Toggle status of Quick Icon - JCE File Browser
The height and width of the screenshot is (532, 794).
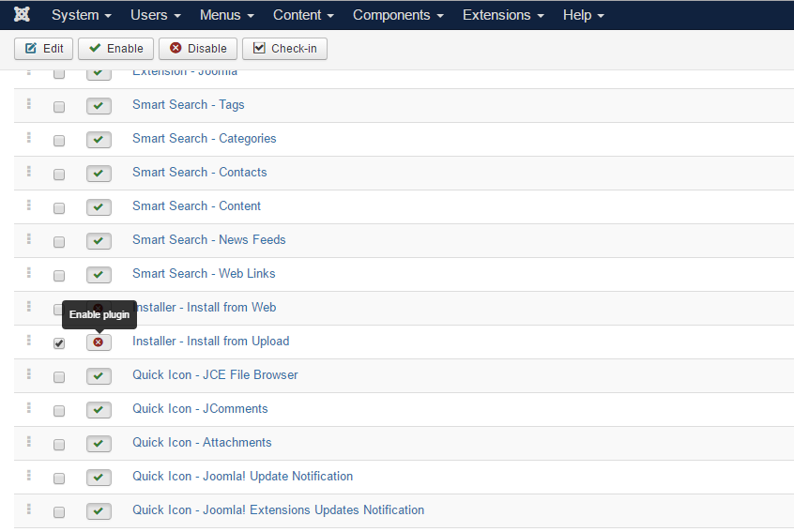[99, 376]
